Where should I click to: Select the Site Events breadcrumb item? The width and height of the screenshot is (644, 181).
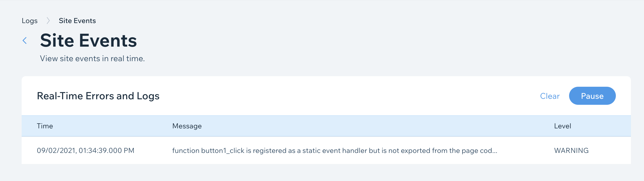click(x=77, y=21)
